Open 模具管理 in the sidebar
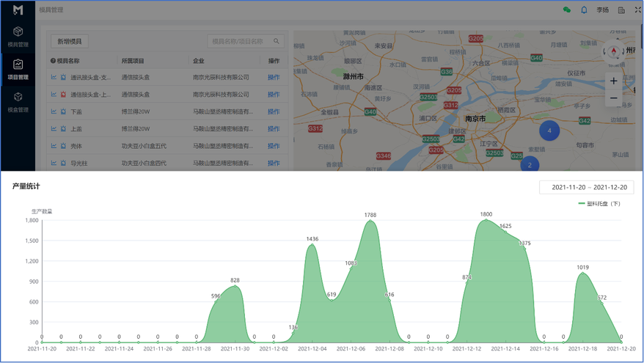Image resolution: width=644 pixels, height=363 pixels. [18, 36]
